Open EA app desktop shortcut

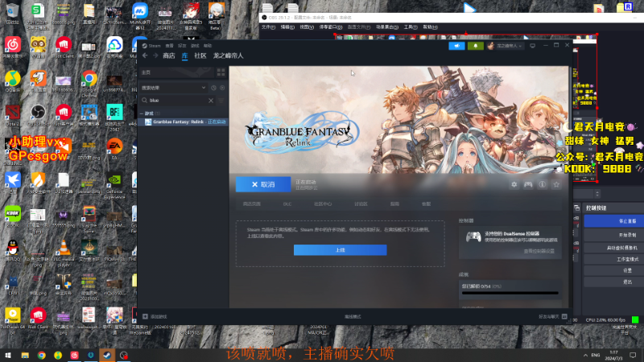point(114,150)
